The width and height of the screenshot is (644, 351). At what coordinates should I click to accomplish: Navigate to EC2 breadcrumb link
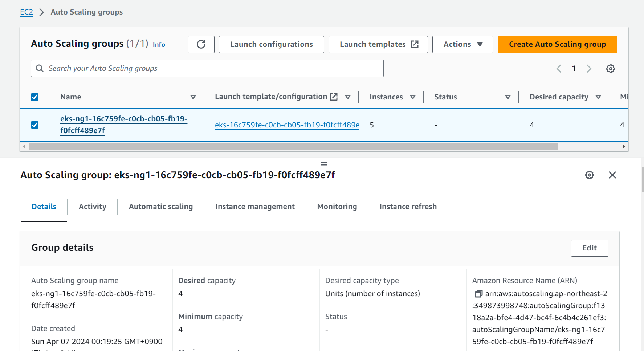pyautogui.click(x=27, y=12)
